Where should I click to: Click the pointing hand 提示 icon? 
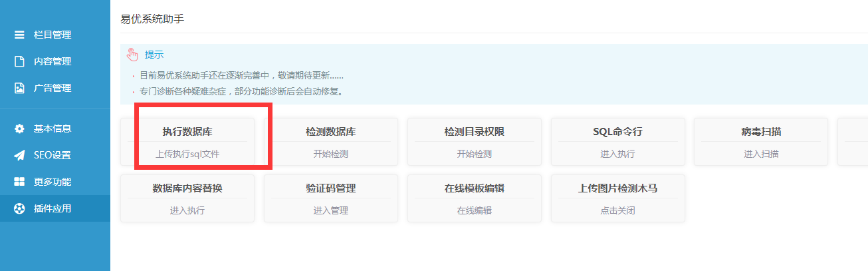point(132,55)
